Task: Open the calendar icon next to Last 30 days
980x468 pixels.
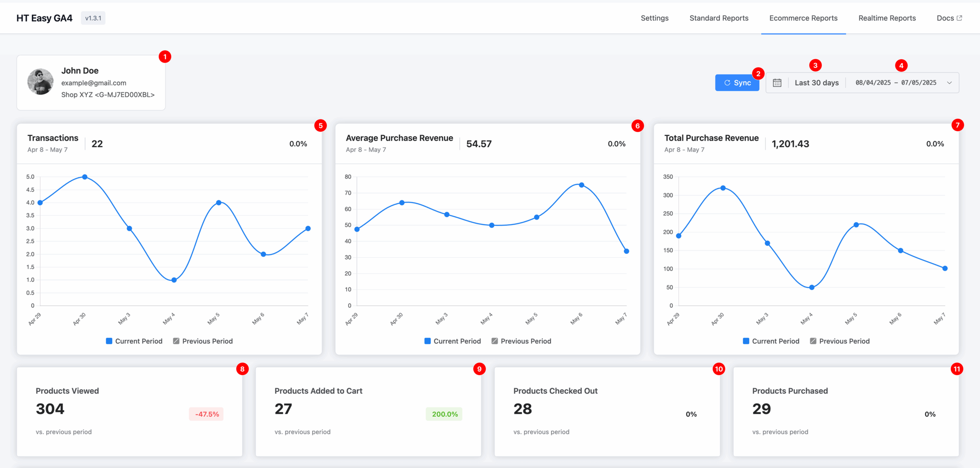Action: pos(777,82)
